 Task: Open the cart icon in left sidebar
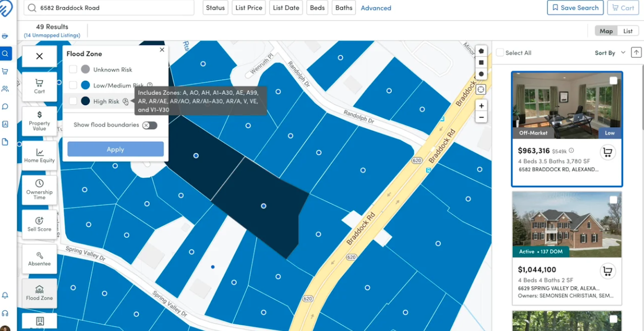[x=5, y=71]
